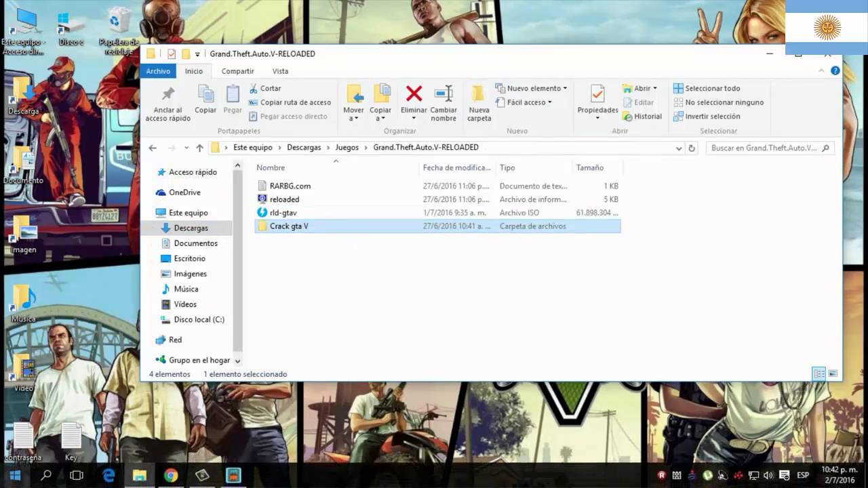Click the search box Buscar en Grand.Theft.Auto.V
Screen dimensions: 868x488
pos(770,148)
